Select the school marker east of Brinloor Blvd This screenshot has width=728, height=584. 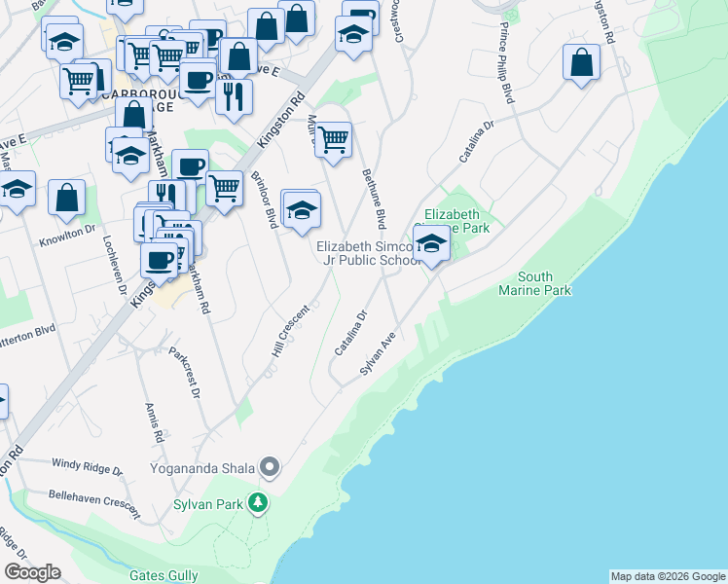(x=302, y=211)
